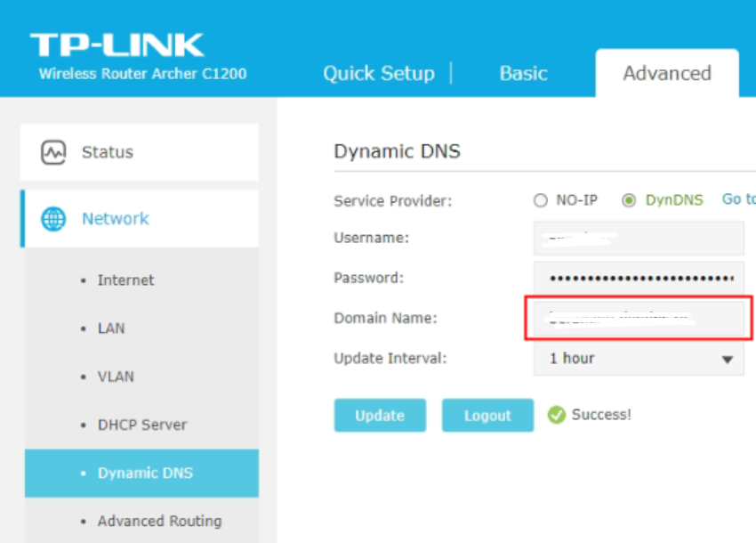Image resolution: width=756 pixels, height=543 pixels.
Task: Open the Update Interval dropdown
Action: (639, 359)
